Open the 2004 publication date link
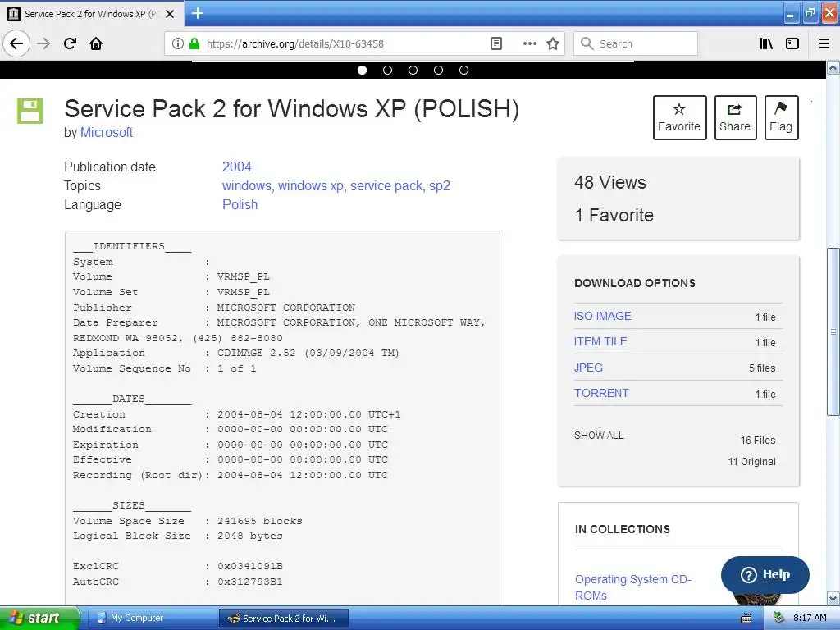This screenshot has width=840, height=630. pos(237,167)
